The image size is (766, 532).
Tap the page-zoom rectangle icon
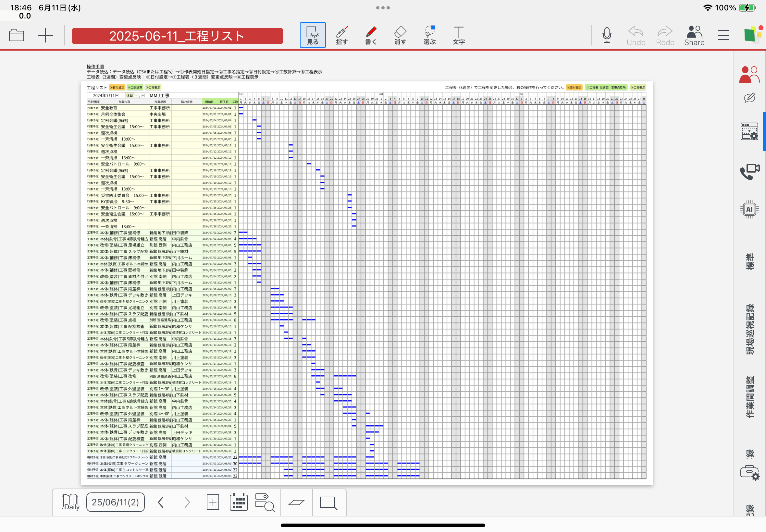(x=328, y=503)
